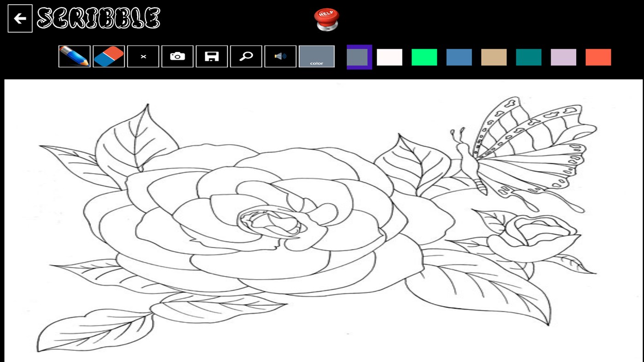Screen dimensions: 644x362
Task: Pick the teal color swatch
Action: click(528, 57)
